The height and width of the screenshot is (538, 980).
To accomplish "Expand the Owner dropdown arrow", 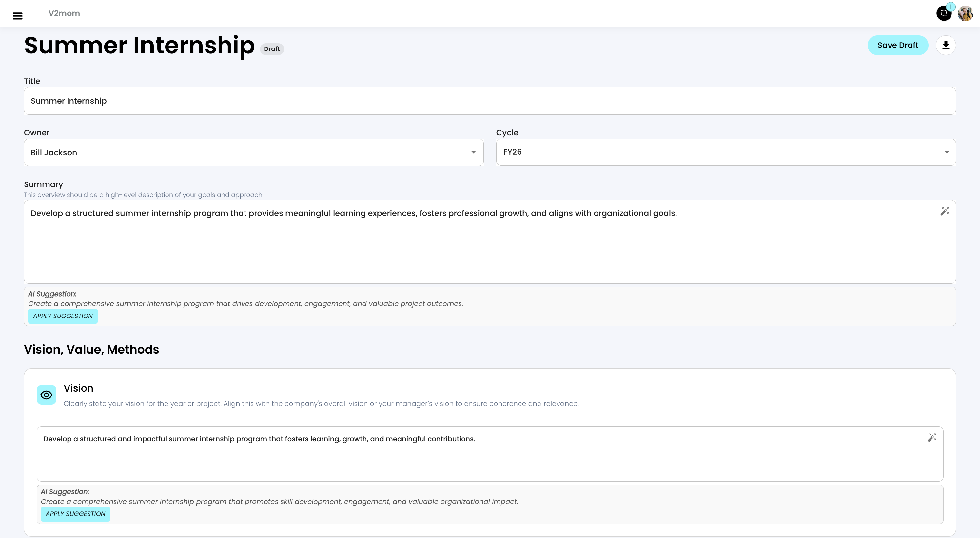I will [x=473, y=152].
